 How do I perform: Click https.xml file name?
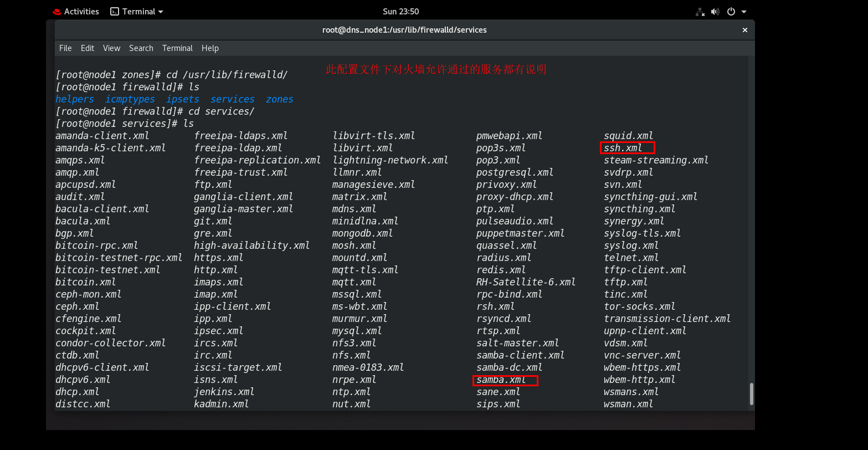pyautogui.click(x=219, y=258)
